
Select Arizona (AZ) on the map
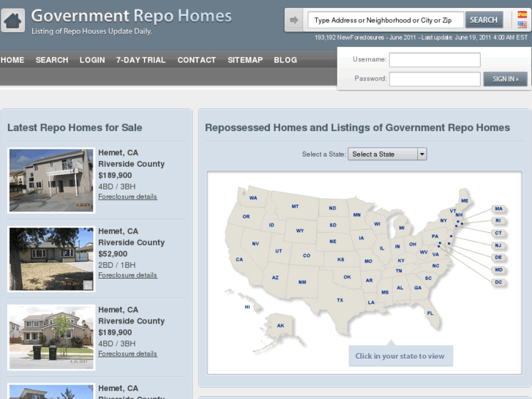coord(275,277)
